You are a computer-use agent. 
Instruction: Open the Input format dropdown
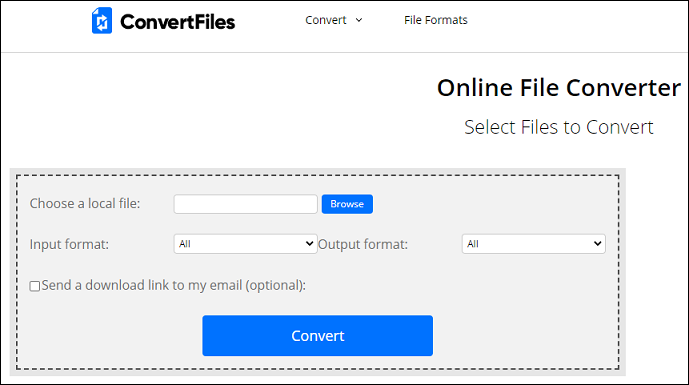[246, 244]
